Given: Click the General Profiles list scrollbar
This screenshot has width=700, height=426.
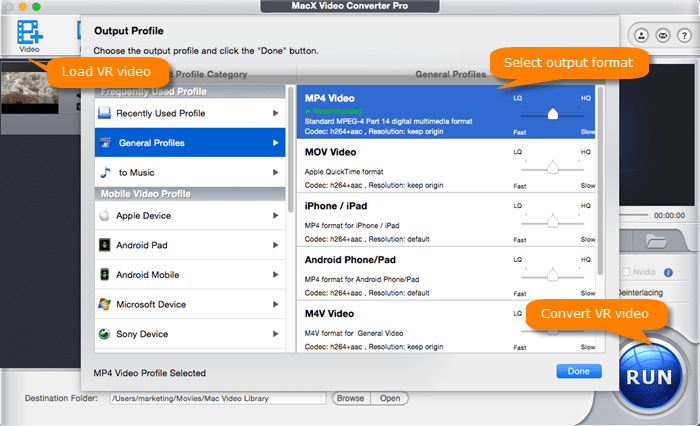Looking at the screenshot, I should pos(600,181).
